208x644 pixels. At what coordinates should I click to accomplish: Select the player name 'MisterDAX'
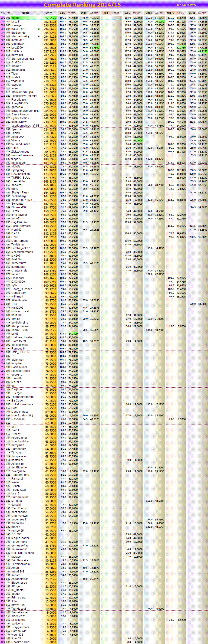tap(18, 44)
